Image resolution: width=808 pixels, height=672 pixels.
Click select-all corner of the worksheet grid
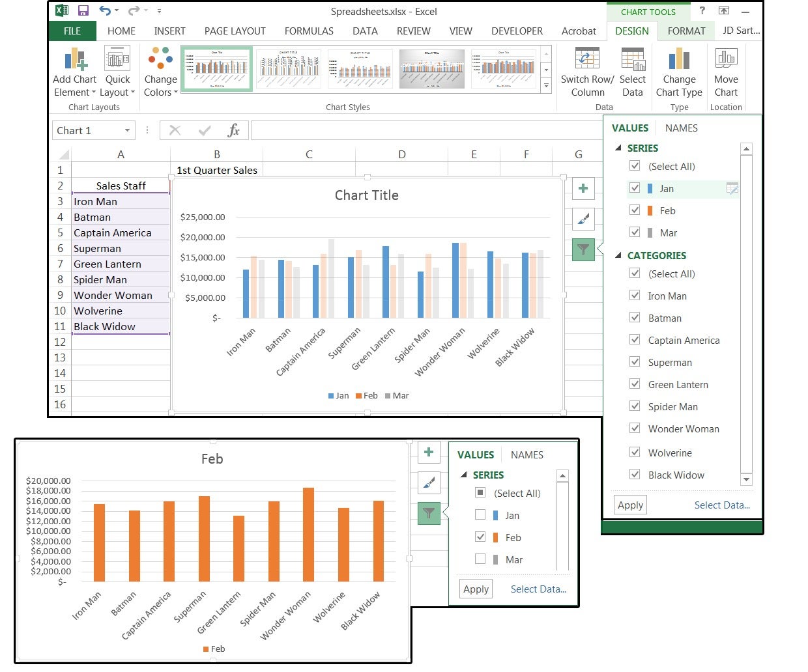(x=64, y=154)
